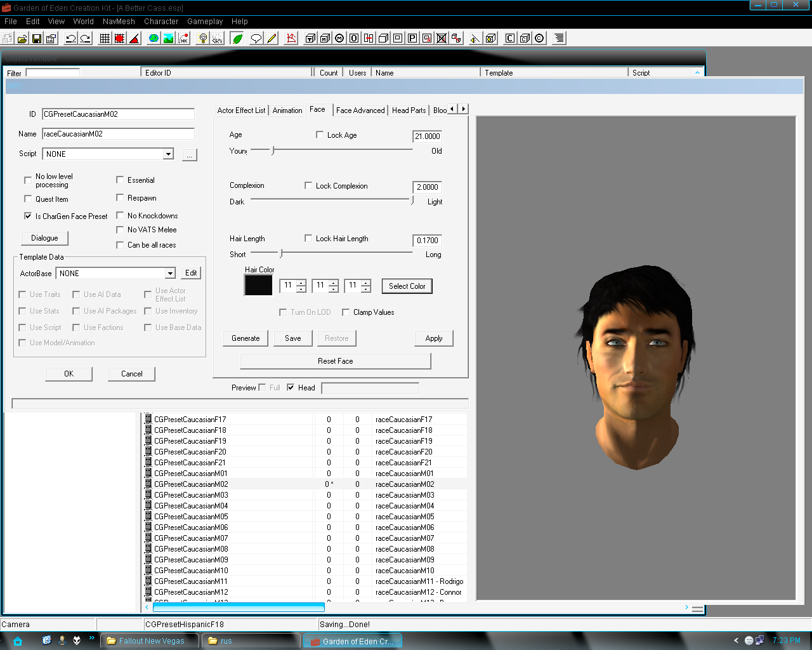Viewport: 812px width, 650px height.
Task: Click OK to confirm NPC changes
Action: pos(69,374)
